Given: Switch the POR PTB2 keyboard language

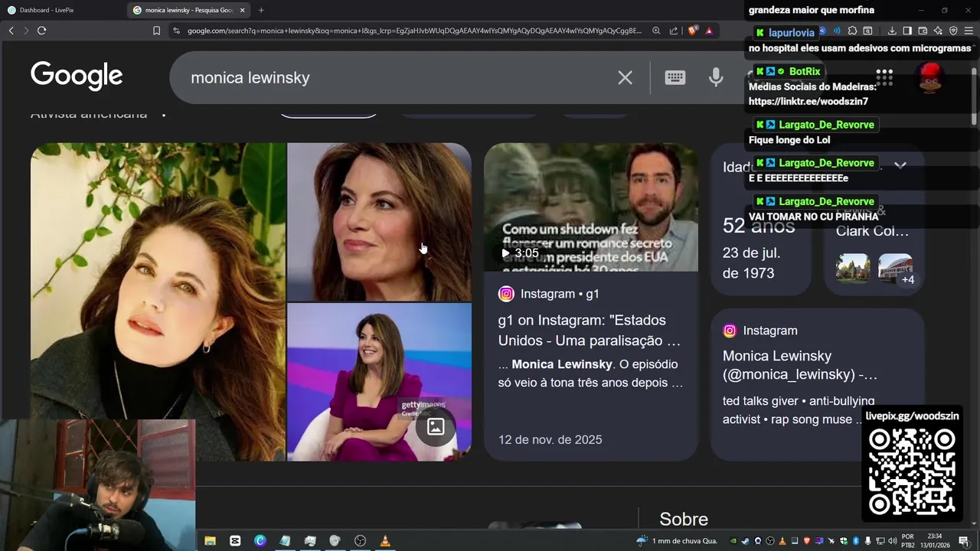Looking at the screenshot, I should [x=908, y=541].
